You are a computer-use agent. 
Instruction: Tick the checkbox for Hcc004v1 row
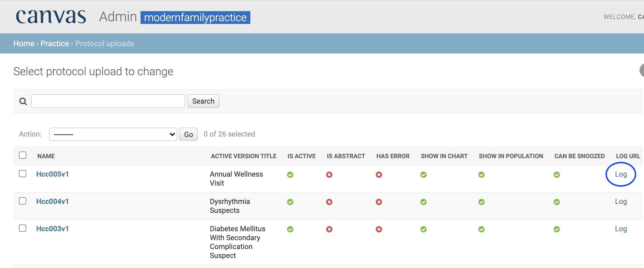pyautogui.click(x=23, y=201)
